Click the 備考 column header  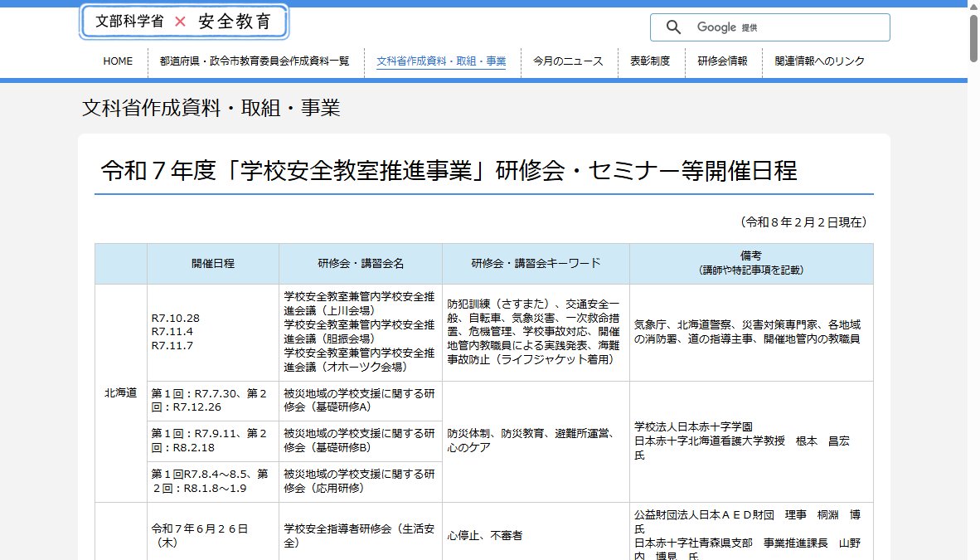751,264
